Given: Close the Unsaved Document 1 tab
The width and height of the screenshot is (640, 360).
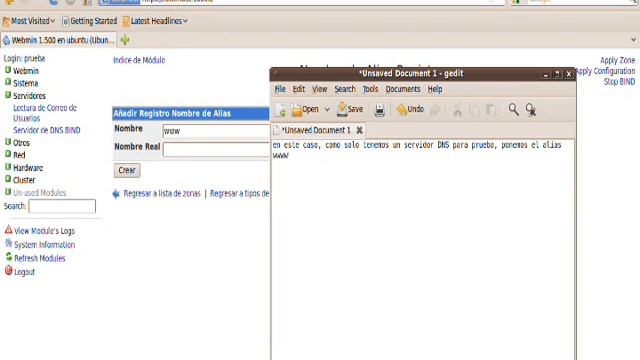Looking at the screenshot, I should (x=359, y=130).
